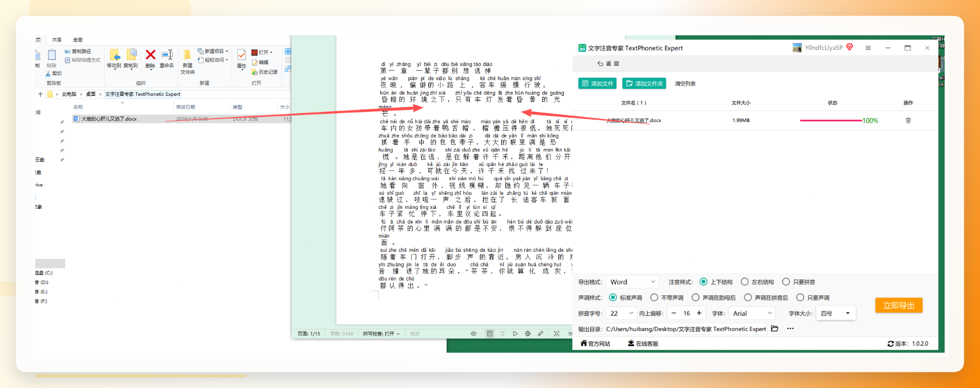The height and width of the screenshot is (388, 980).
Task: Click the 修改日期 column header in Explorer
Action: pos(185,107)
